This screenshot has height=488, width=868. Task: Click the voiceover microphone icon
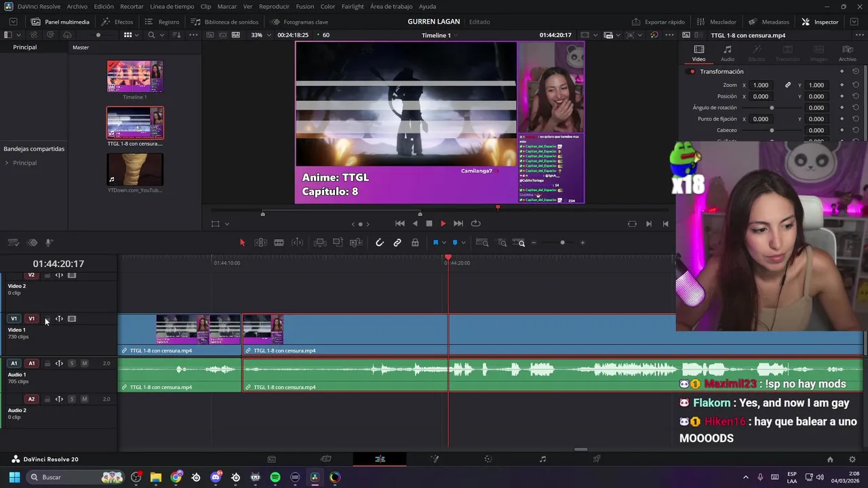tap(49, 243)
